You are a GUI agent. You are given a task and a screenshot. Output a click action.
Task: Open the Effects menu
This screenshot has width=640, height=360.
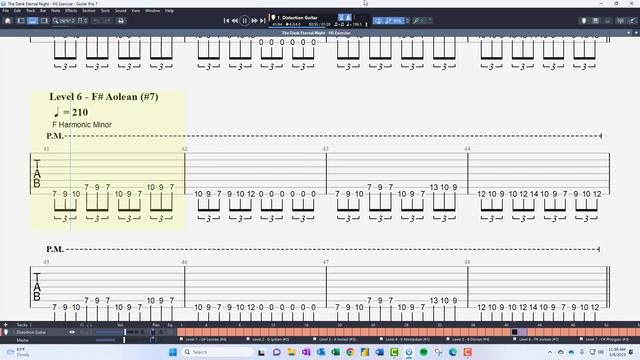coord(71,11)
